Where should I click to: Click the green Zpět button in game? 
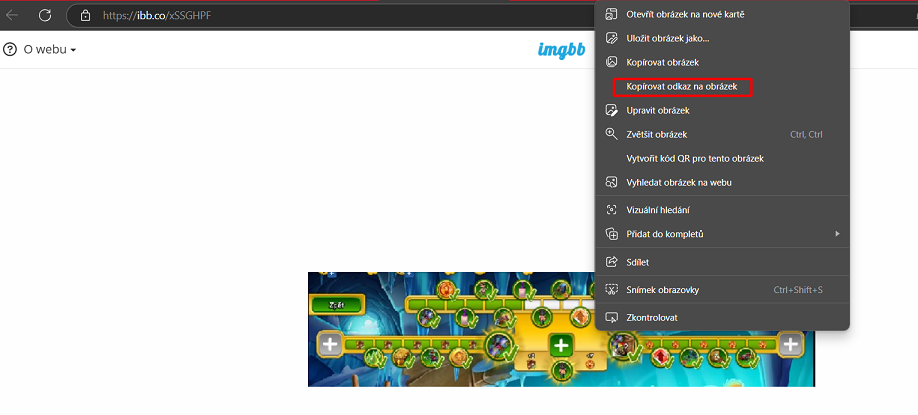tap(335, 303)
